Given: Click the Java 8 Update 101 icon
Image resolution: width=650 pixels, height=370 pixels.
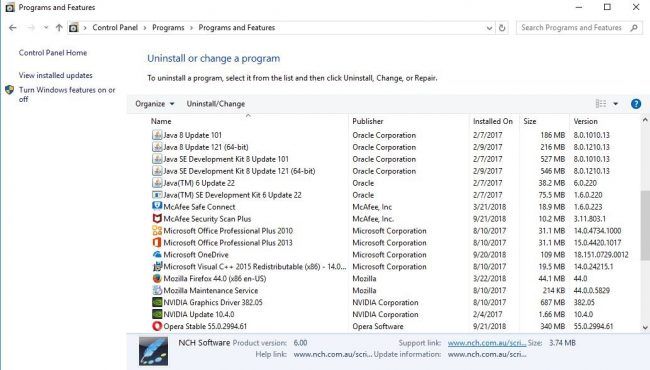Looking at the screenshot, I should pos(157,135).
